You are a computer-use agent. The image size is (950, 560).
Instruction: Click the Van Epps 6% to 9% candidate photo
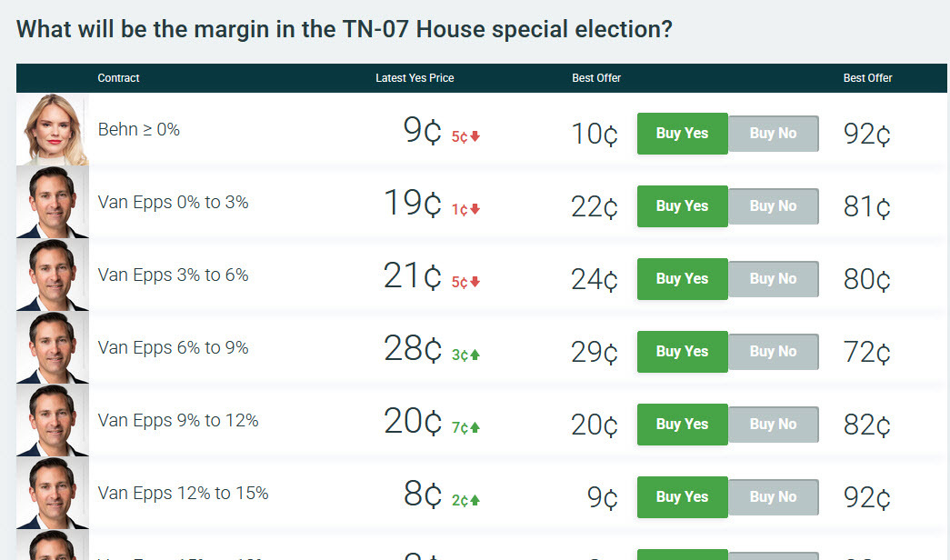[52, 346]
